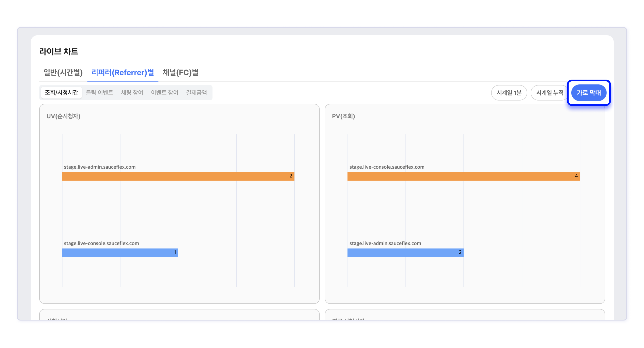Enable the 시계열 누적 chart mode
This screenshot has height=348, width=644.
point(550,93)
